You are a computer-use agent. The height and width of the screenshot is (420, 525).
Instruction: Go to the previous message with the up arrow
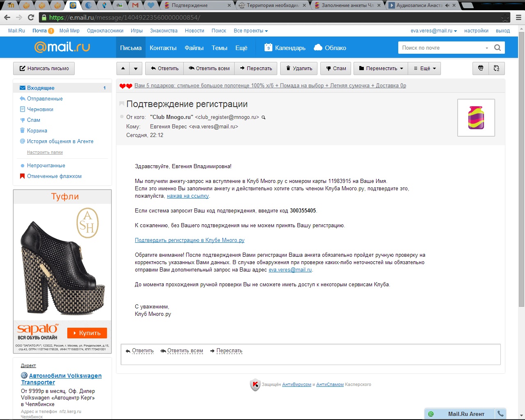click(123, 68)
